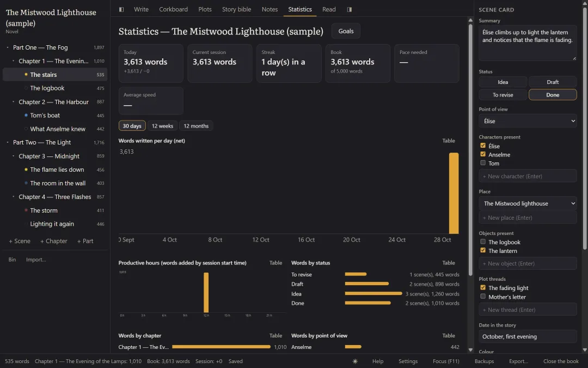Select the Lighting it again scene
Screen dimensions: 588x368
pos(55,224)
